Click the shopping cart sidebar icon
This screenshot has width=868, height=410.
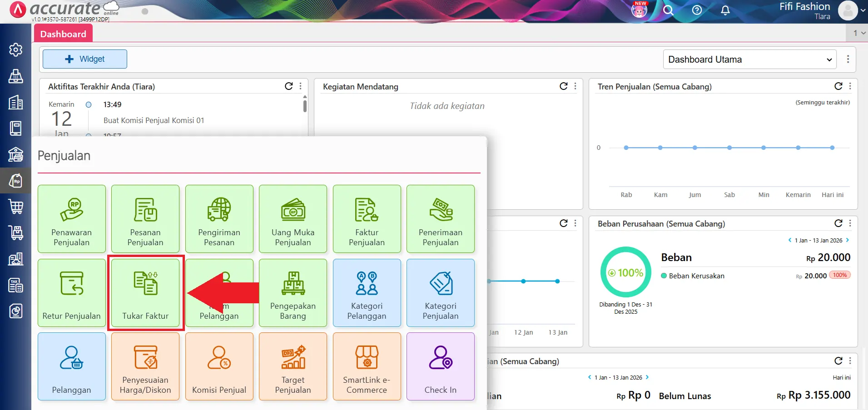click(16, 207)
